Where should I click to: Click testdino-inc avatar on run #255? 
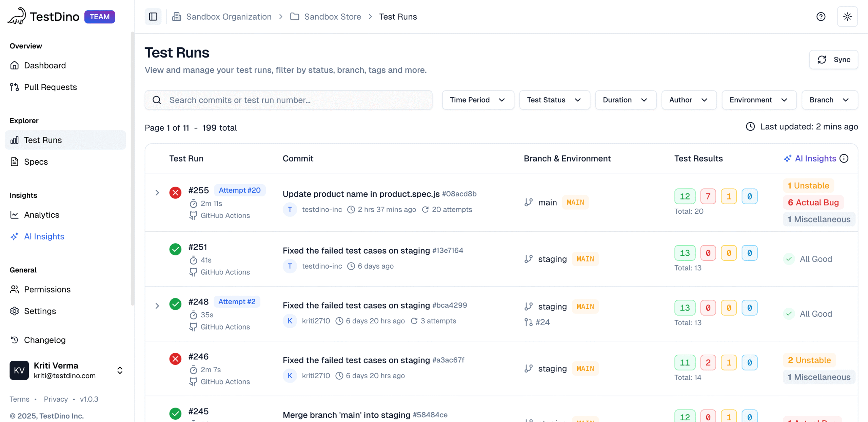tap(290, 210)
